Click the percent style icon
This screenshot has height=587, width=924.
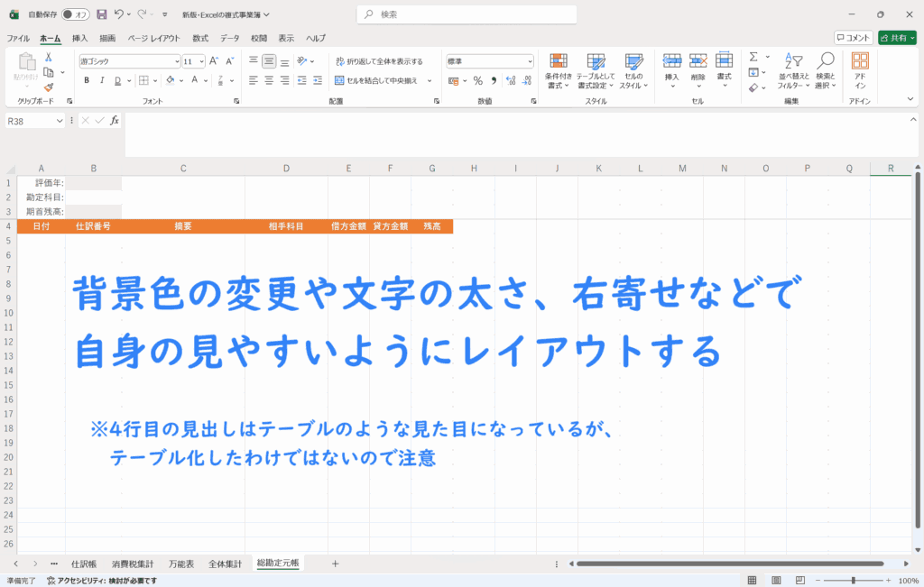[478, 80]
